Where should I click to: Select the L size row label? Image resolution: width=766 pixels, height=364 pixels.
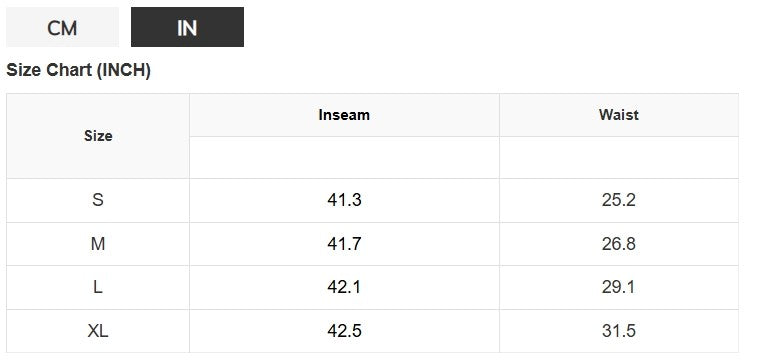coord(98,287)
